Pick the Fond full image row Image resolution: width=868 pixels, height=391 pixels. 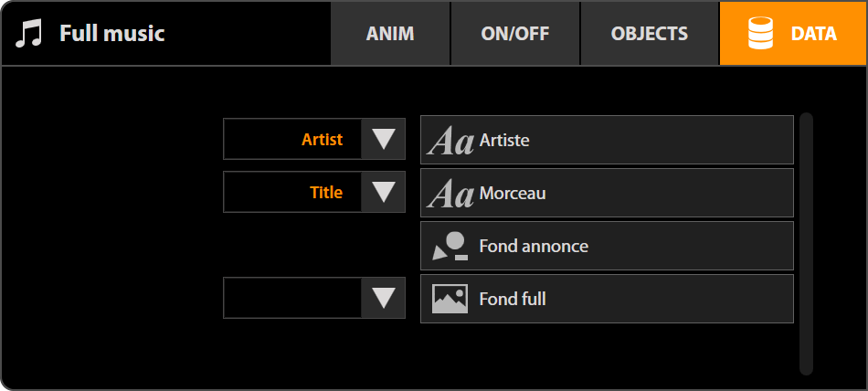(x=630, y=299)
